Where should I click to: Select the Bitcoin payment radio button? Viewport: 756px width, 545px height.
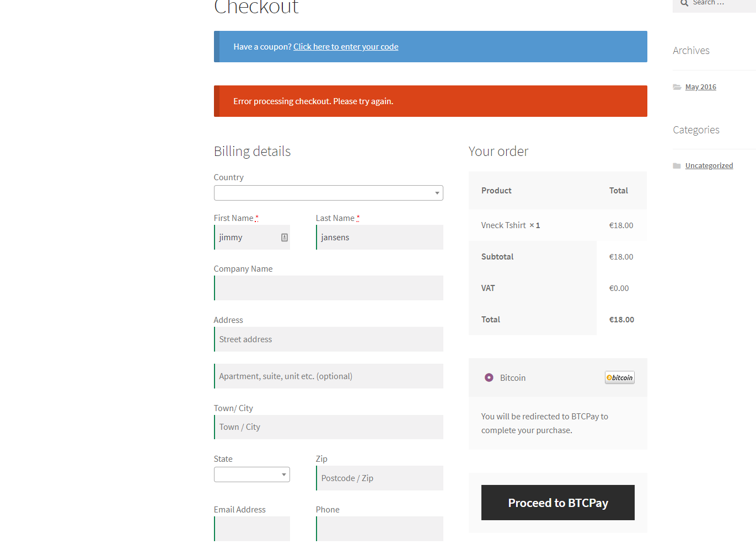[489, 377]
